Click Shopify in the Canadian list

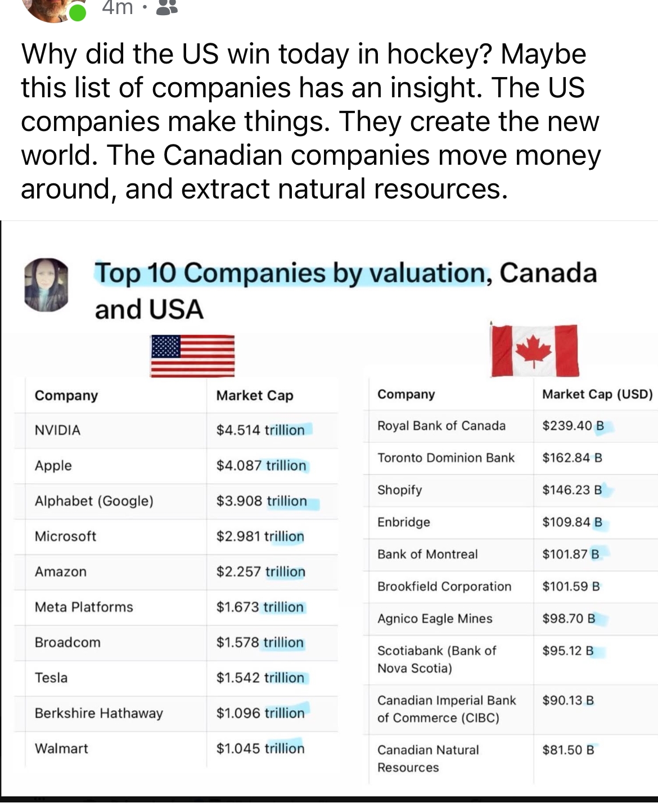[399, 490]
